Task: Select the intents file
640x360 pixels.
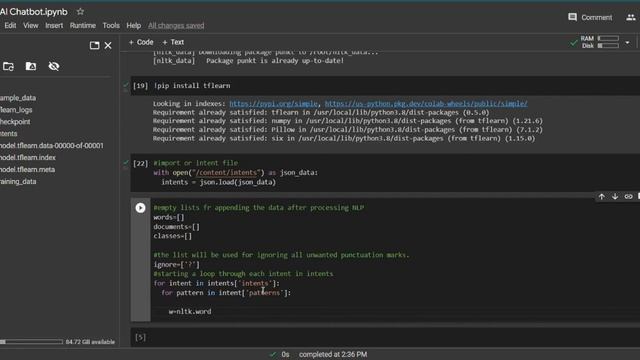Action: (9, 133)
